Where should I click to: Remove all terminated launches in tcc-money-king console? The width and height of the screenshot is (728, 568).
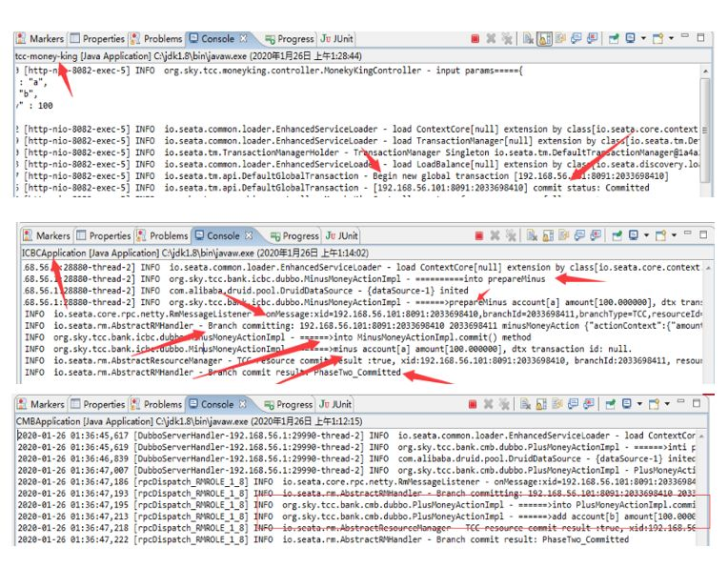(x=507, y=38)
